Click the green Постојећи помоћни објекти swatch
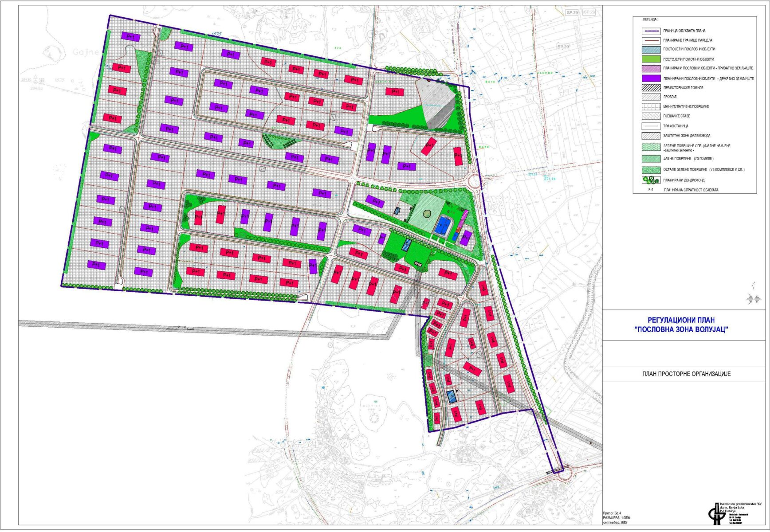This screenshot has height=532, width=770. (x=651, y=59)
